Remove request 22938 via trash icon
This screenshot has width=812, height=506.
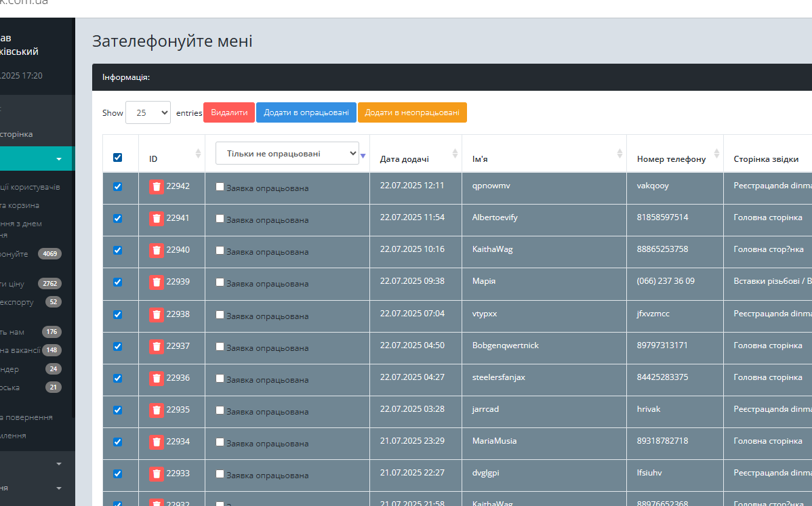pos(157,314)
